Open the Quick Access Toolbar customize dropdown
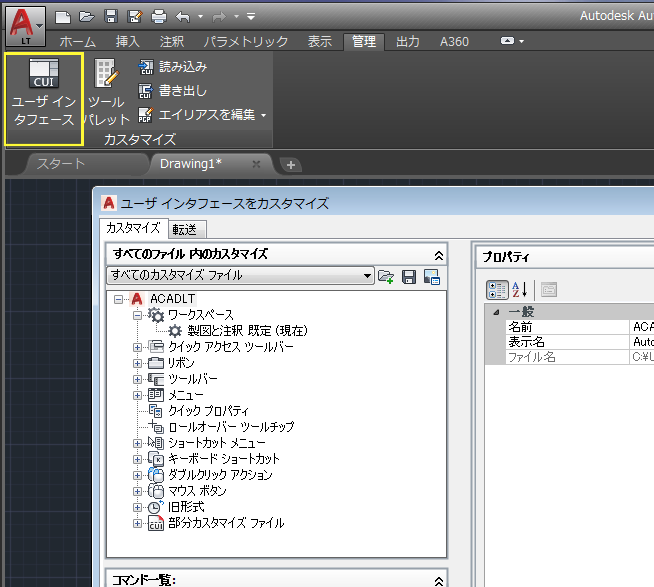This screenshot has width=654, height=587. [x=251, y=17]
